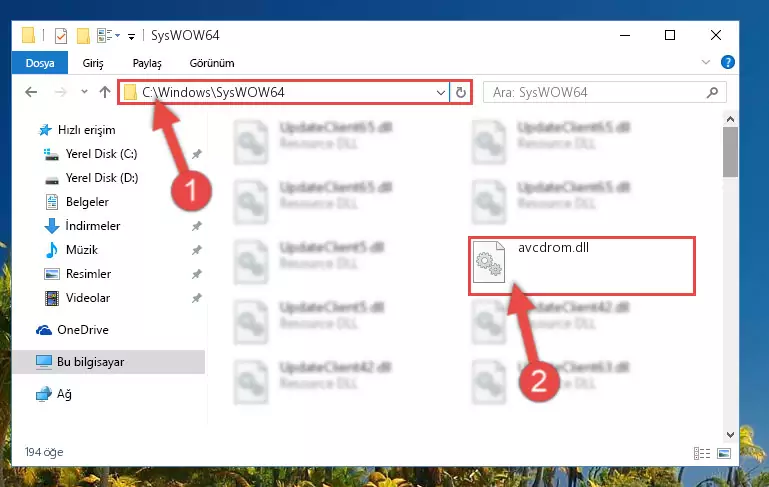Switch to large icons view layout
Screen dimensions: 769x487
click(x=724, y=453)
